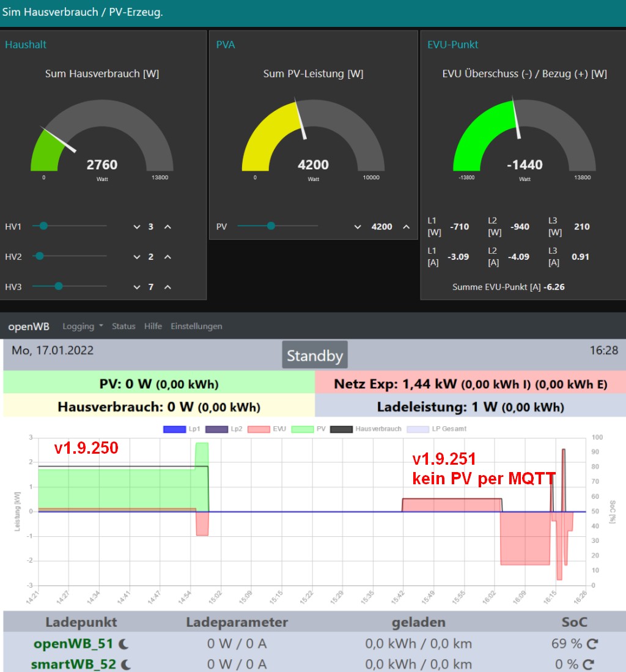Click the Standby mode button
The image size is (626, 672).
coord(314,355)
